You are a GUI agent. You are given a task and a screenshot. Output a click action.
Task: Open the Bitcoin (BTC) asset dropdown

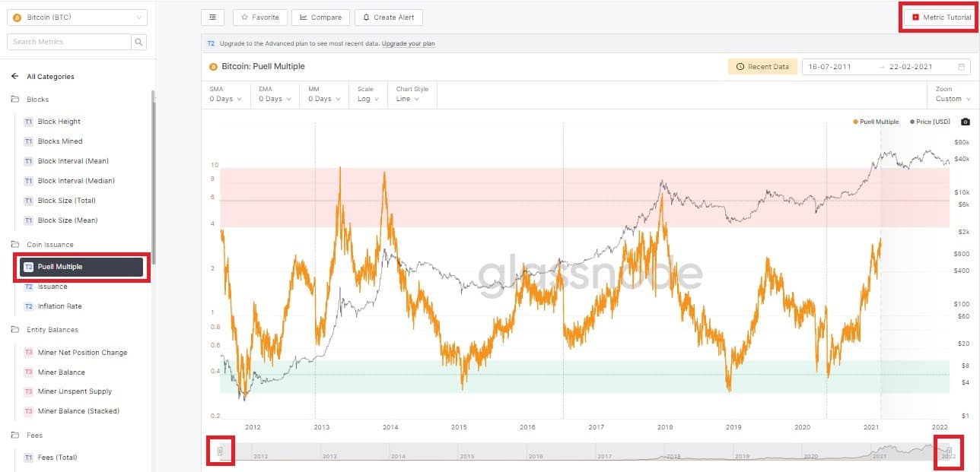point(77,17)
